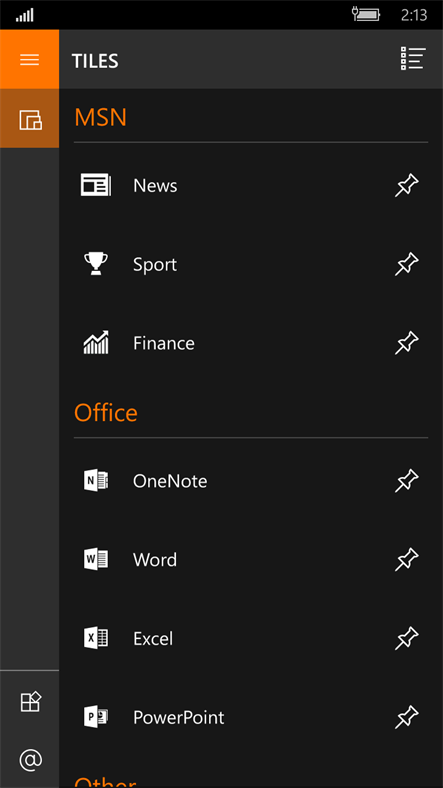Pin the Excel tile
This screenshot has height=788, width=443.
pyautogui.click(x=406, y=638)
